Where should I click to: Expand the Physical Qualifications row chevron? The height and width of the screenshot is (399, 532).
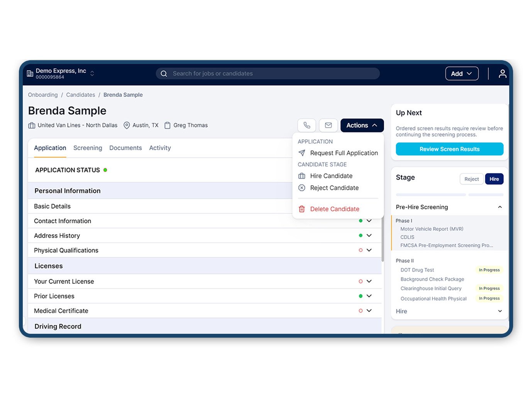[369, 250]
